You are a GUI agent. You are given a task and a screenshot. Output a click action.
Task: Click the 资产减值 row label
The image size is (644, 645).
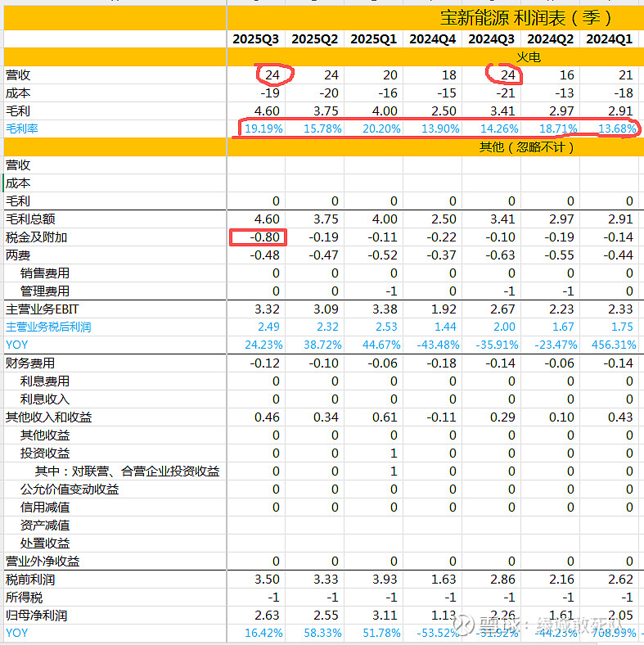(45, 525)
